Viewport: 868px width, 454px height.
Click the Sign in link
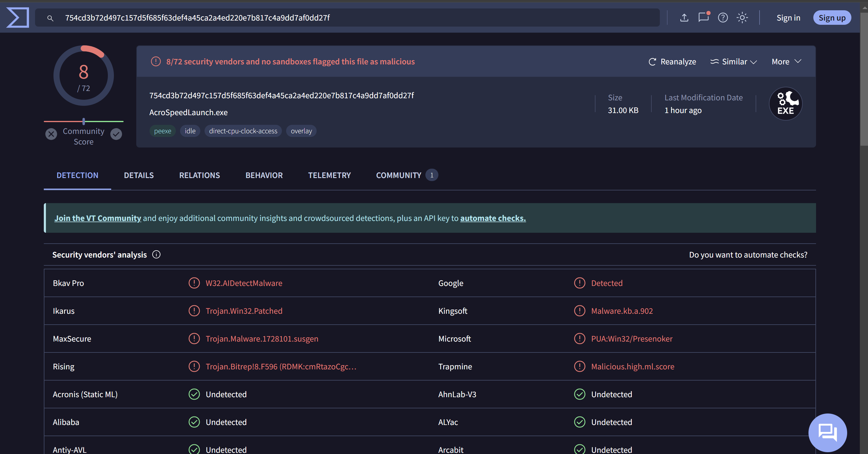[789, 18]
